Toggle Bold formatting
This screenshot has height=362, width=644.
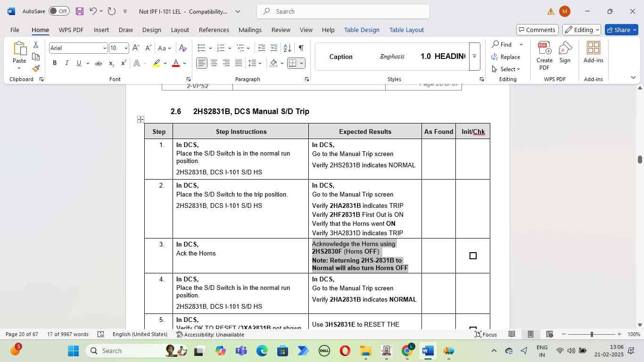[55, 63]
